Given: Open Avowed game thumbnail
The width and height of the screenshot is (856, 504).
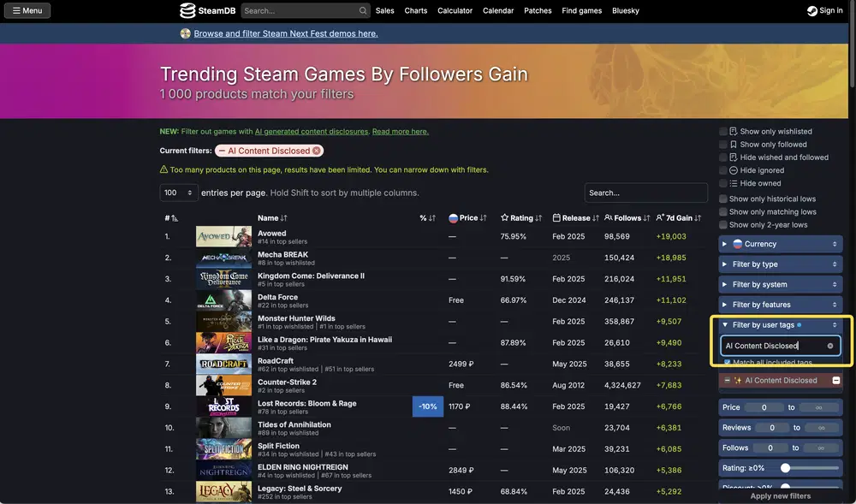Looking at the screenshot, I should point(223,237).
